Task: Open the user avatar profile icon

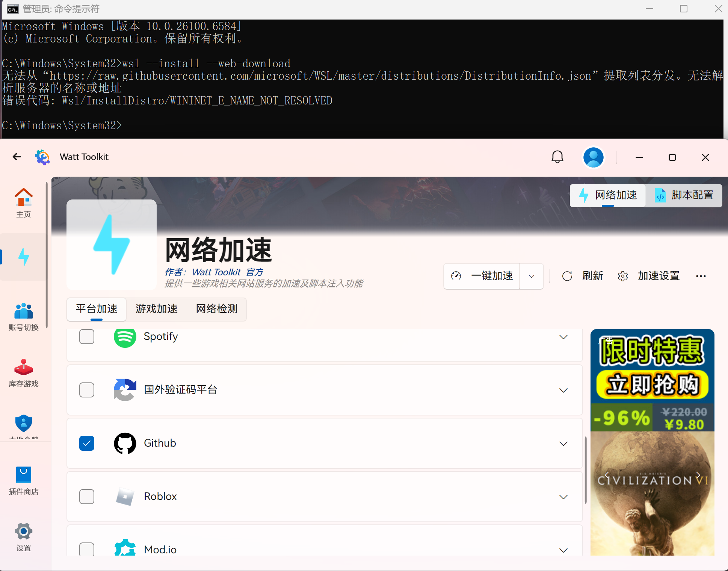Action: (593, 157)
